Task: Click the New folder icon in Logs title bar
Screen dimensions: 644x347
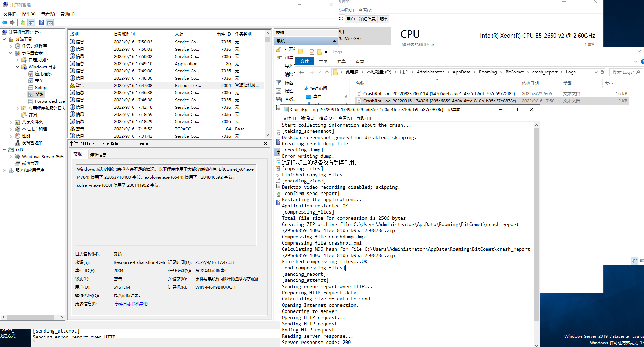Action: coord(319,52)
